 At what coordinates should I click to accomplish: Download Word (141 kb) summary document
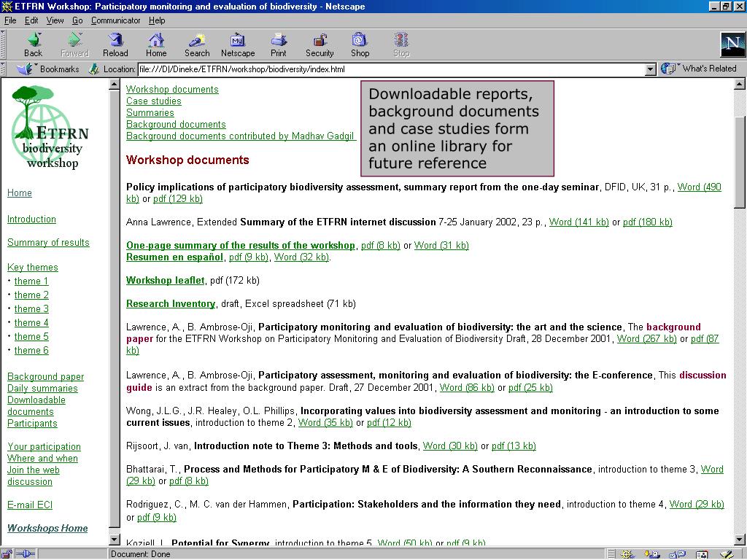[578, 222]
